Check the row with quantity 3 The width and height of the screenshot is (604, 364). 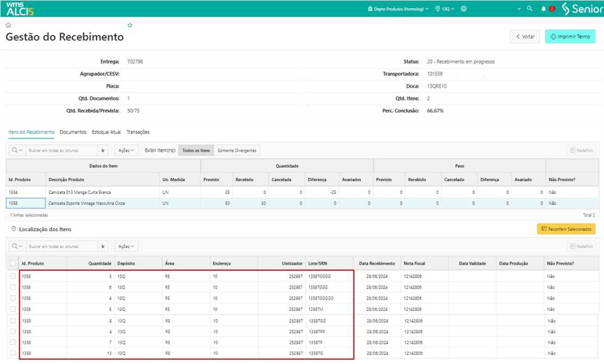click(x=12, y=277)
